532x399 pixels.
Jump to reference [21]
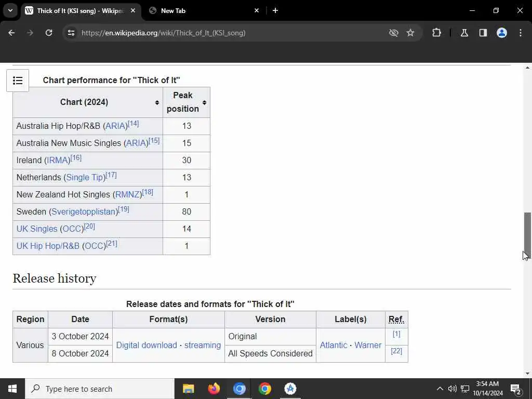point(112,243)
